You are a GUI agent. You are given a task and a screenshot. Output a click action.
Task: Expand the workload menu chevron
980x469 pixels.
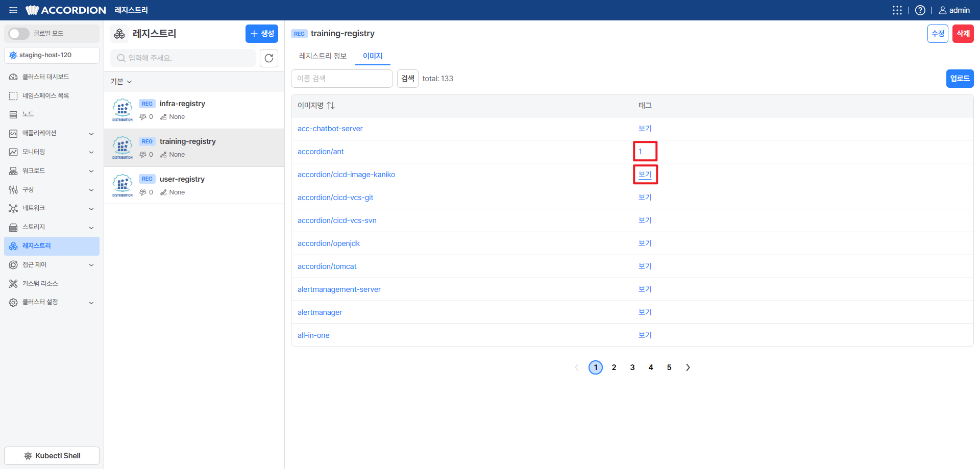tap(91, 171)
